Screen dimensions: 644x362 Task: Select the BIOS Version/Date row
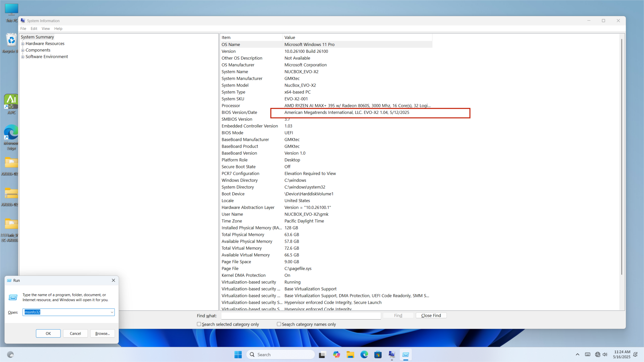click(326, 112)
